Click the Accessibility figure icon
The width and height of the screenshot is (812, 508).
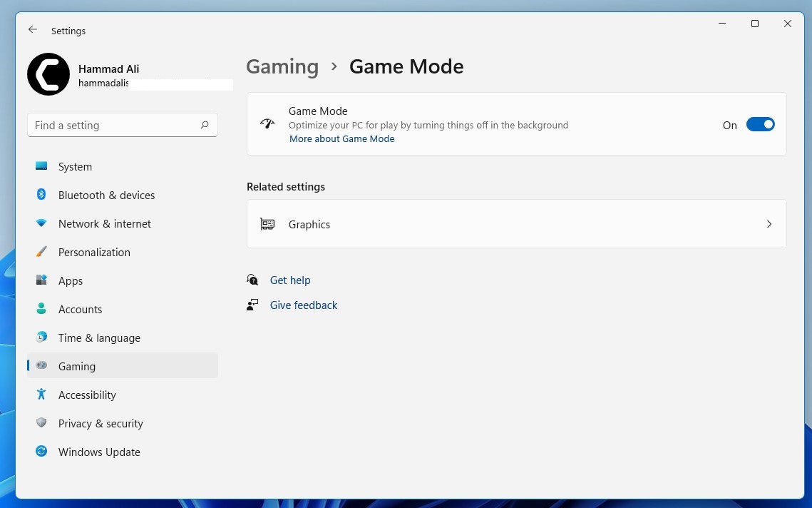[41, 395]
